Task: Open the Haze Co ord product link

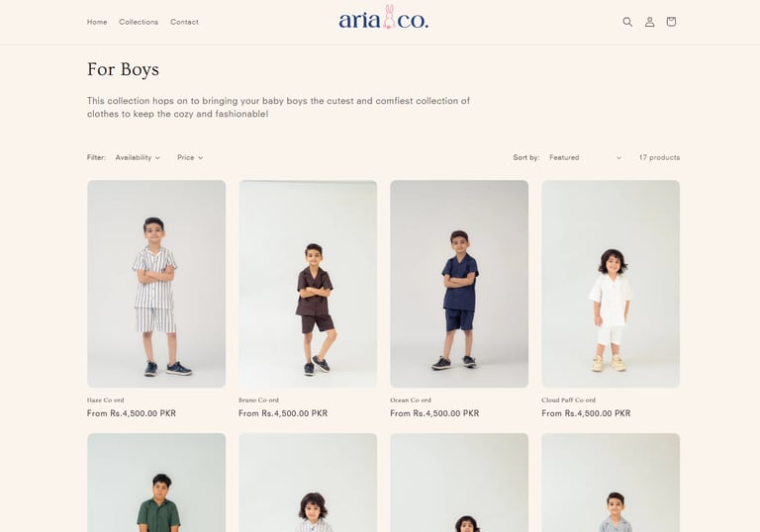Action: pos(105,399)
